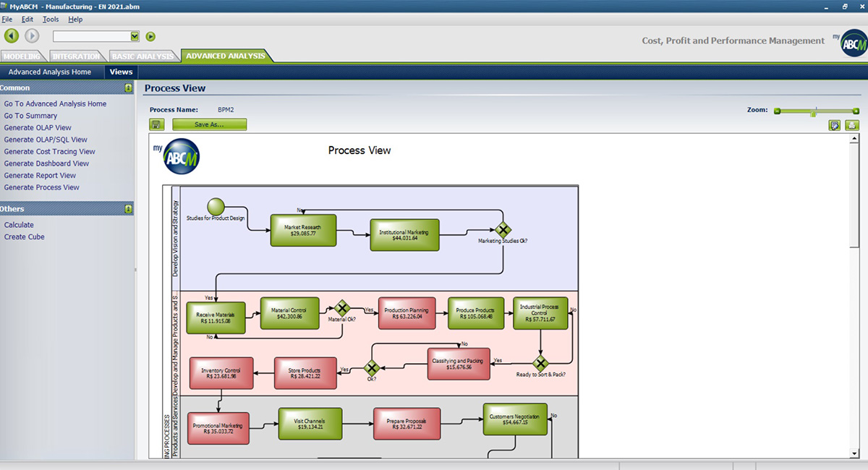Screen dimensions: 868x470
Task: Open the Advanced Analysis Home subtab
Action: [50, 72]
